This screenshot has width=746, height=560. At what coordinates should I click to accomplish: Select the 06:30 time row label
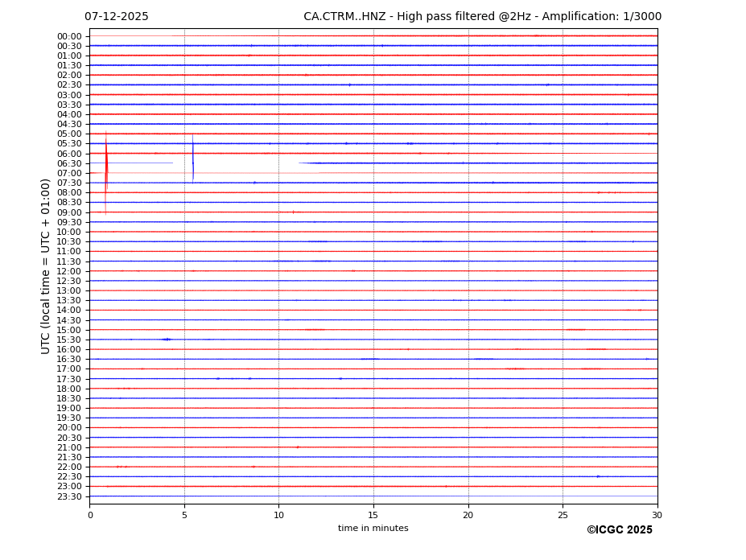tap(69, 163)
